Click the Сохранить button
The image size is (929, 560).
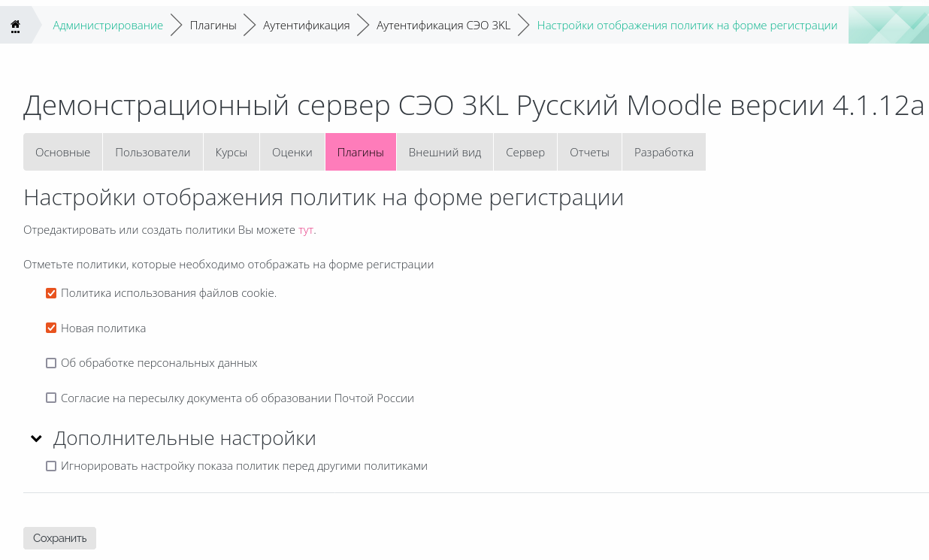(59, 538)
